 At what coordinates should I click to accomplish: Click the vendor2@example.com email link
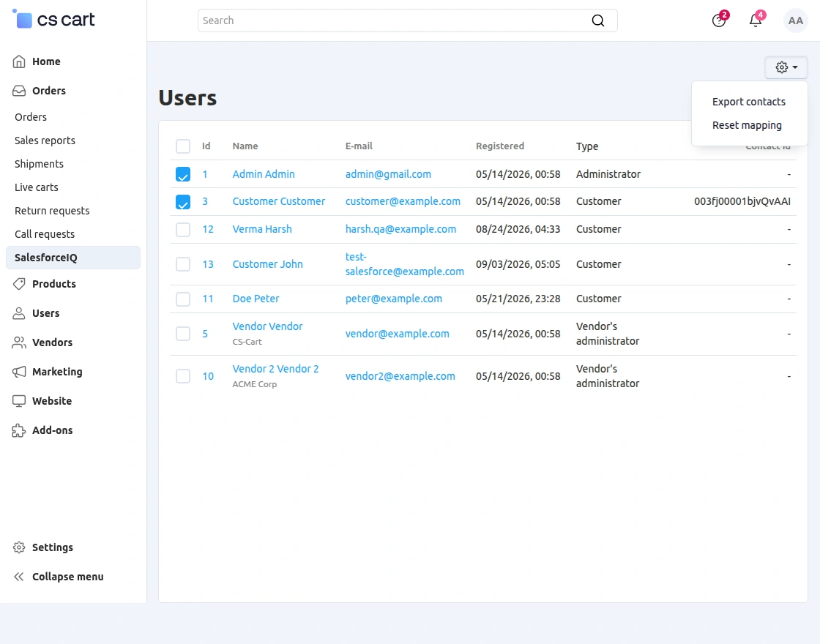(400, 376)
